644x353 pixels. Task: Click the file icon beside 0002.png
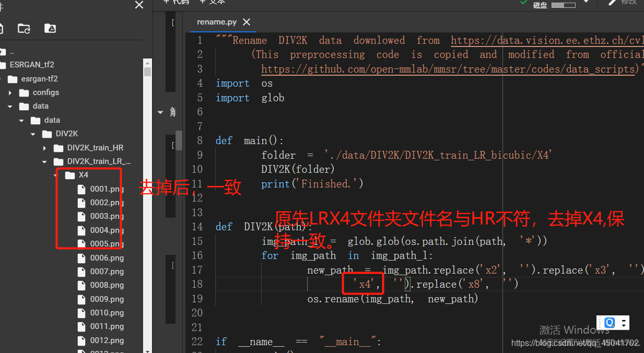(x=81, y=203)
